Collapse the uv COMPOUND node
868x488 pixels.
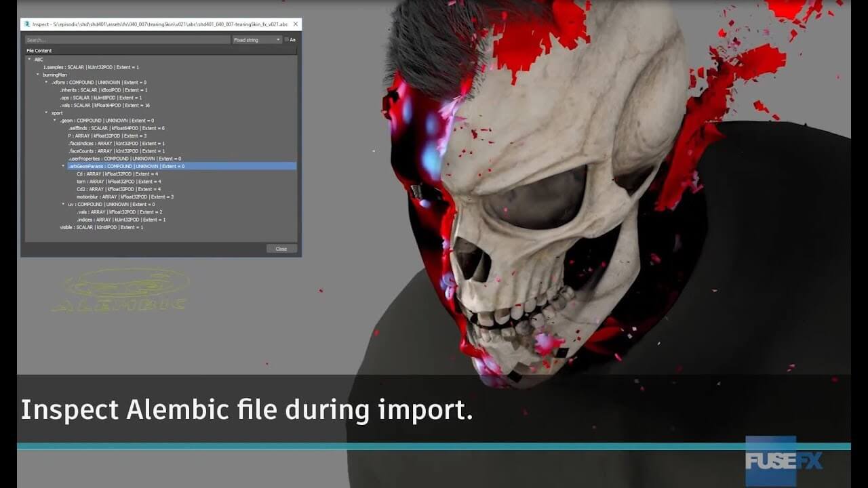tap(64, 204)
